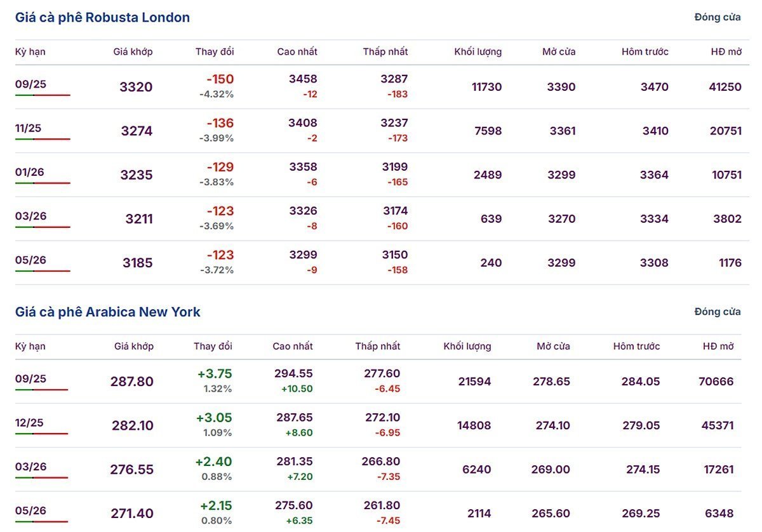Click the +3.75 change value for Arabica
The image size is (762, 532).
(215, 374)
